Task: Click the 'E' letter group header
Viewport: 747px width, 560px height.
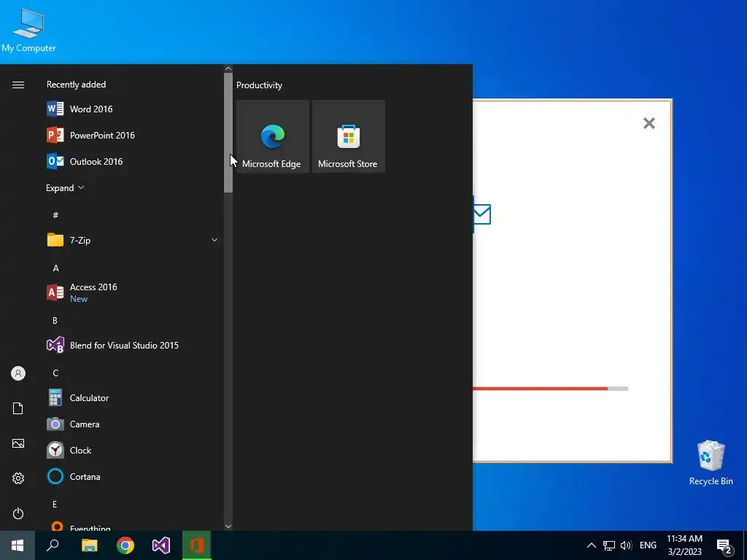Action: (55, 504)
